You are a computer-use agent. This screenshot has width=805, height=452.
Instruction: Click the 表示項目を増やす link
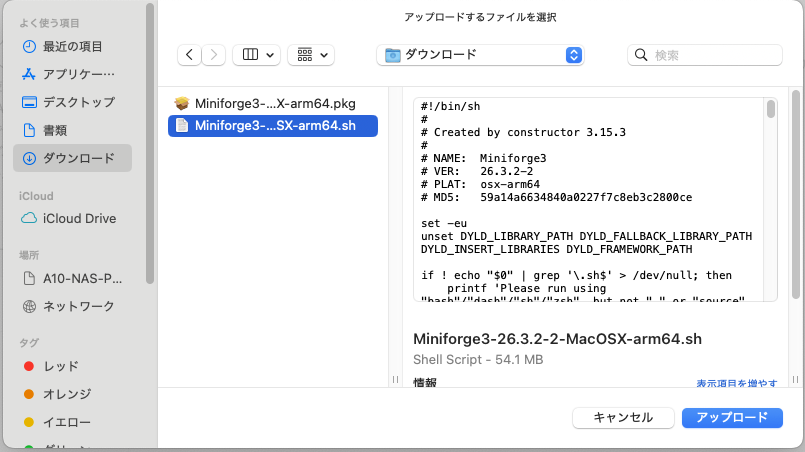click(x=736, y=383)
